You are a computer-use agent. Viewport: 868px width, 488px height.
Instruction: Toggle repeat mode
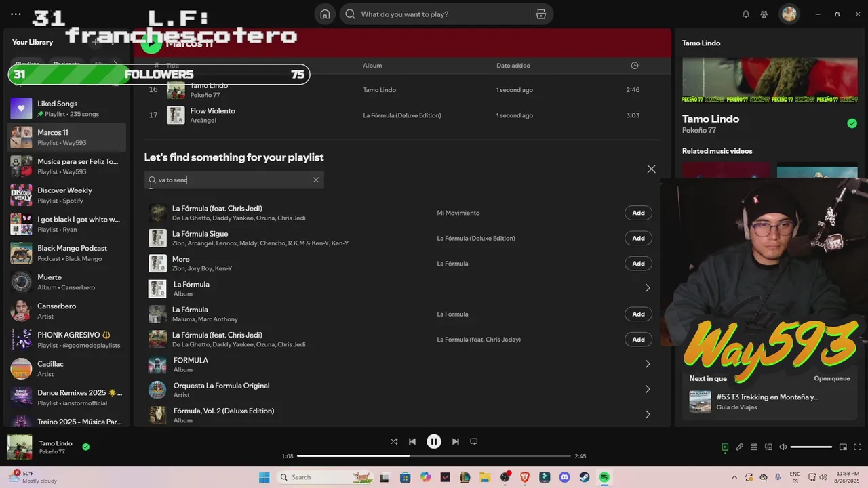pos(474,441)
